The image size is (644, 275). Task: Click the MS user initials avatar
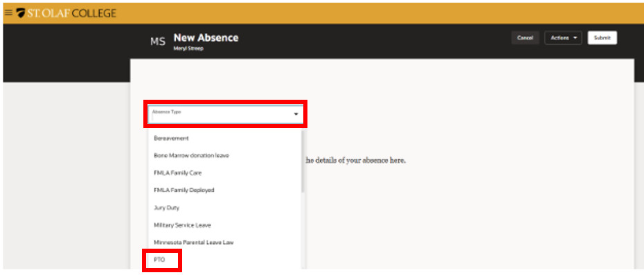pos(158,42)
